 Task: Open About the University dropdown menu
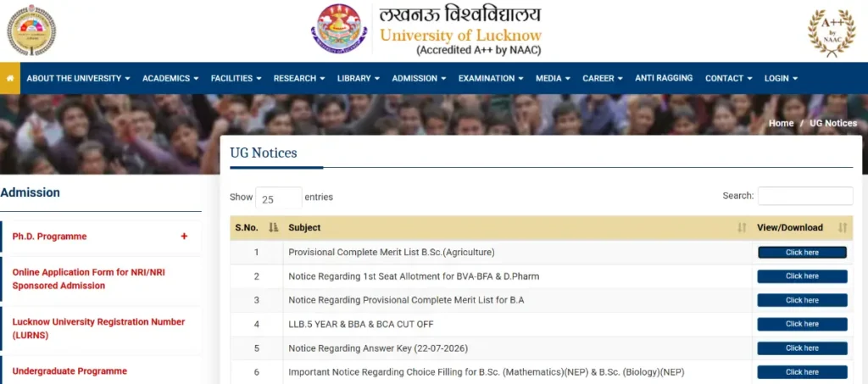pyautogui.click(x=78, y=79)
